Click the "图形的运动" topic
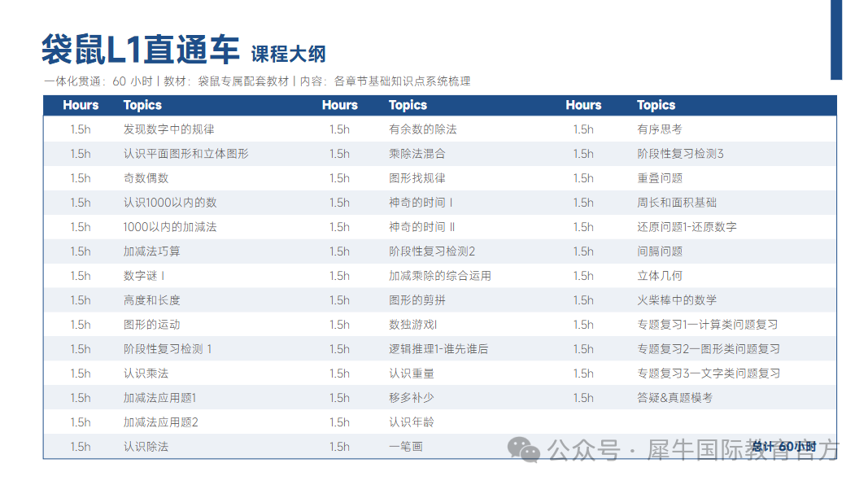Screen dimensions: 868x485 pos(151,325)
